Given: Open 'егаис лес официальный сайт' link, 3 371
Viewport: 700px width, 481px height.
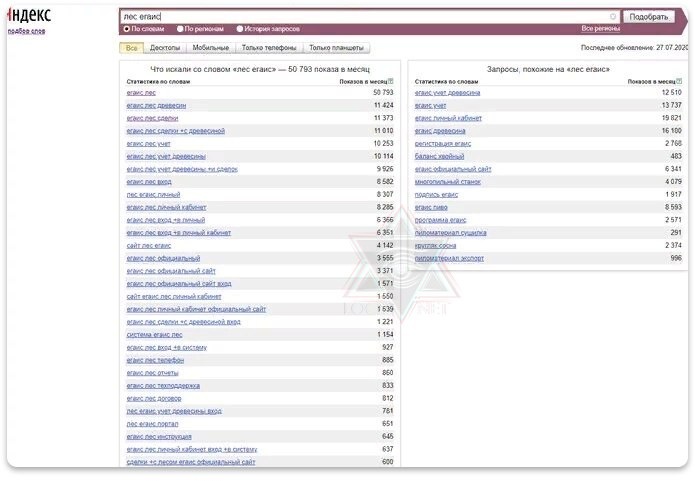Looking at the screenshot, I should point(171,271).
